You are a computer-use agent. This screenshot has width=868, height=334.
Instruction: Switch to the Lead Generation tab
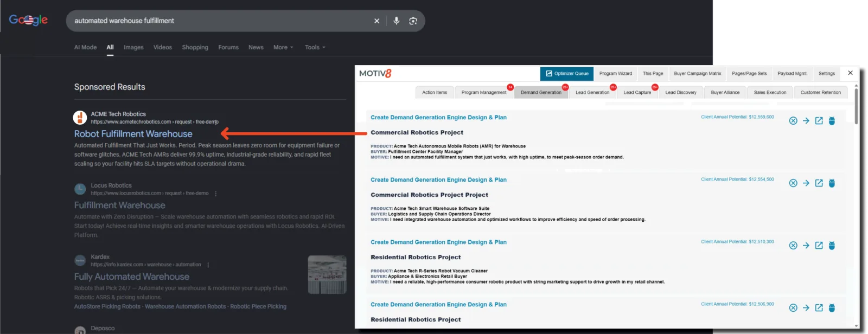pos(592,92)
